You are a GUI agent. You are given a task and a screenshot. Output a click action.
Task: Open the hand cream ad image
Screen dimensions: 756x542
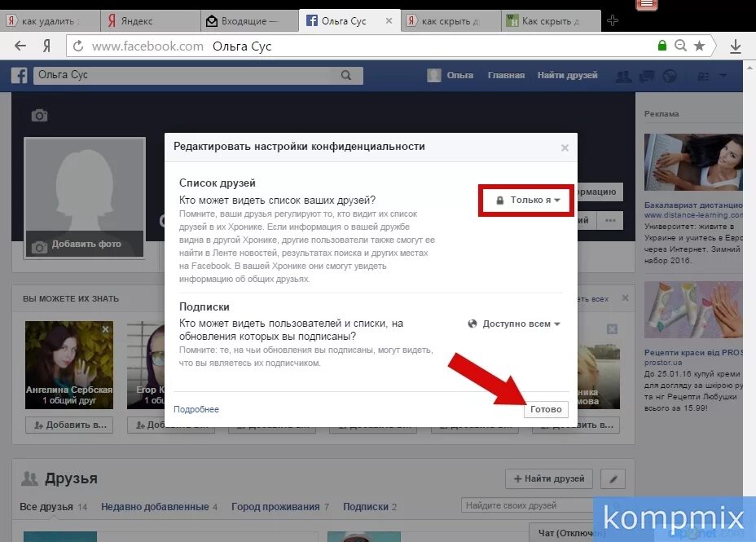[693, 310]
